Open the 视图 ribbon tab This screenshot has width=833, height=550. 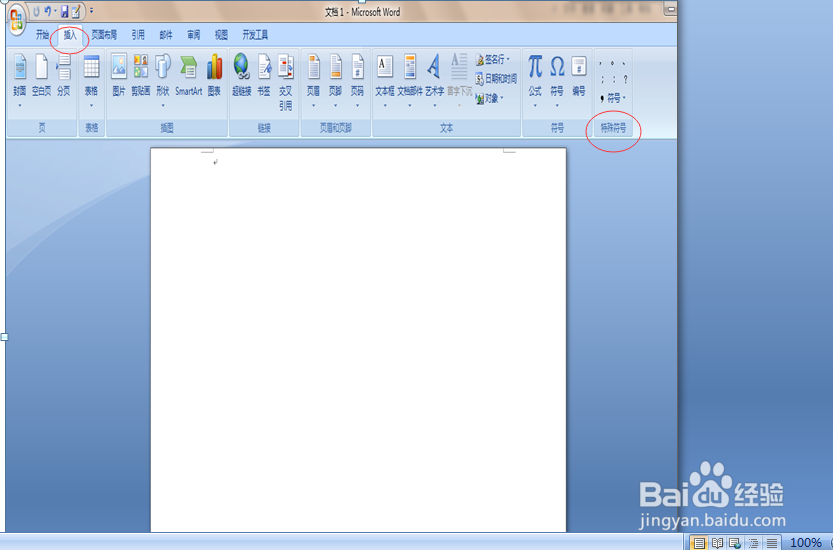221,35
